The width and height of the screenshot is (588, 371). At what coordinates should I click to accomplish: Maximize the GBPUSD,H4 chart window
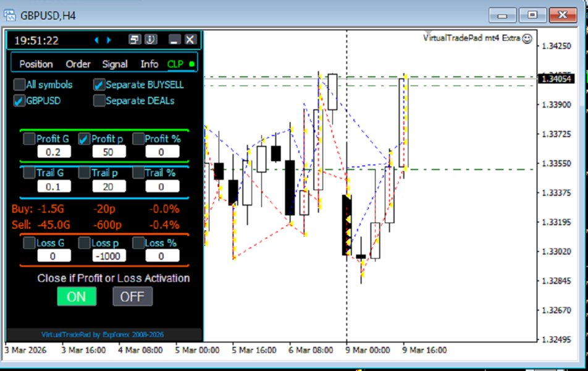(x=532, y=15)
